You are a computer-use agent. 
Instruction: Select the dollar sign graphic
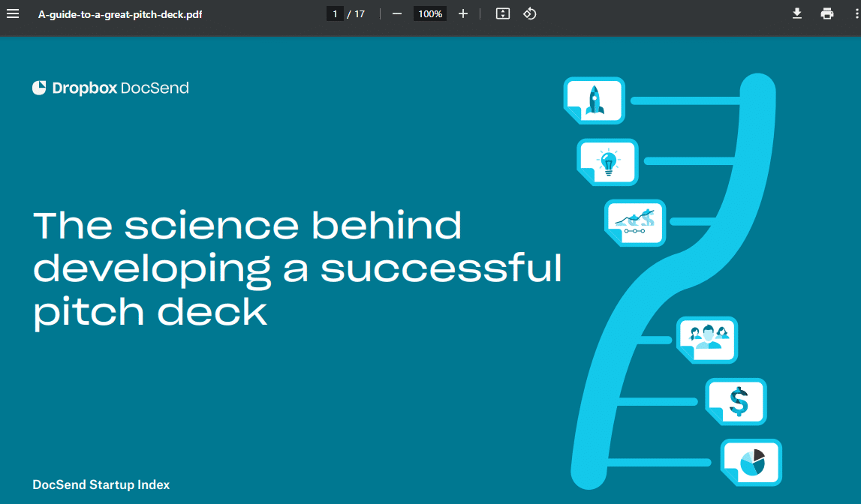pos(736,401)
